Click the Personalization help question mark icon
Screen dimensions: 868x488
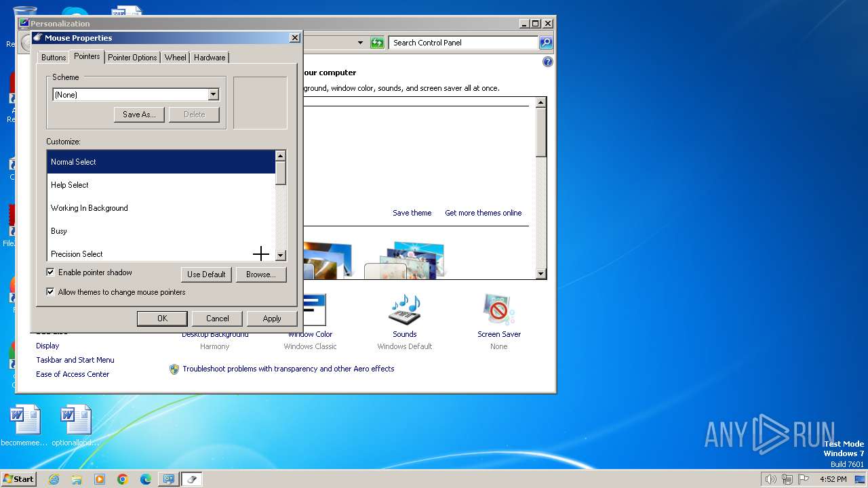(548, 62)
